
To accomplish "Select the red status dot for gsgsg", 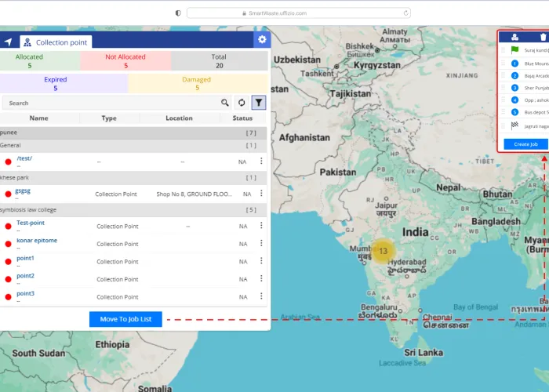I will [9, 194].
